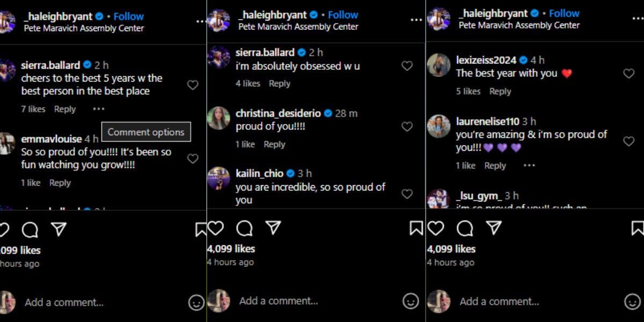This screenshot has height=322, width=644.
Task: Open the Pete Maravich Assembly Center location
Action: 297,26
